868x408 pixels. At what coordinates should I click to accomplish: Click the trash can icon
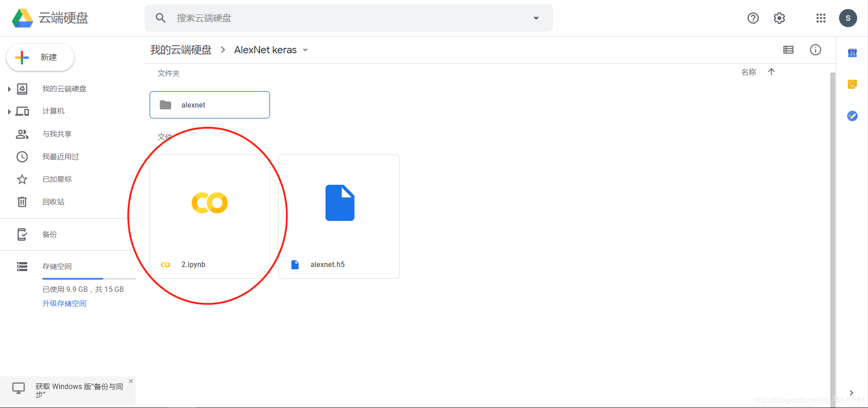point(22,202)
